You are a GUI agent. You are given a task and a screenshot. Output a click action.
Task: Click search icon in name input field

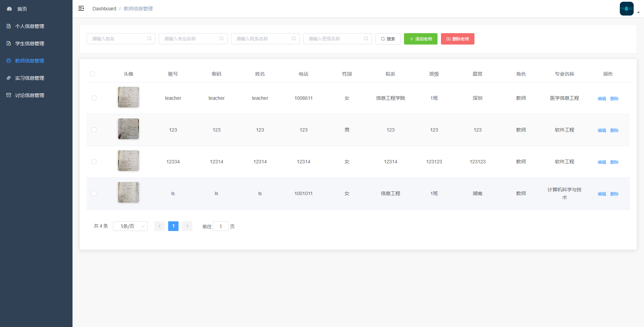(149, 39)
